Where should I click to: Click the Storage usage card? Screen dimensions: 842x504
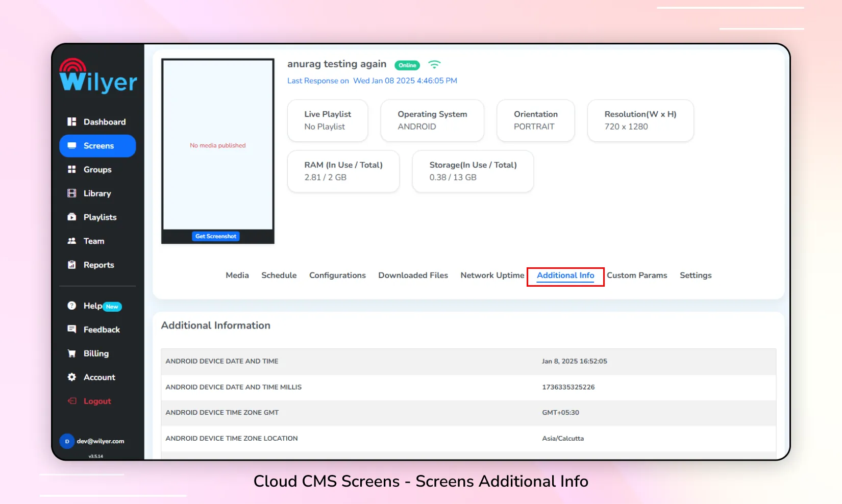(473, 171)
